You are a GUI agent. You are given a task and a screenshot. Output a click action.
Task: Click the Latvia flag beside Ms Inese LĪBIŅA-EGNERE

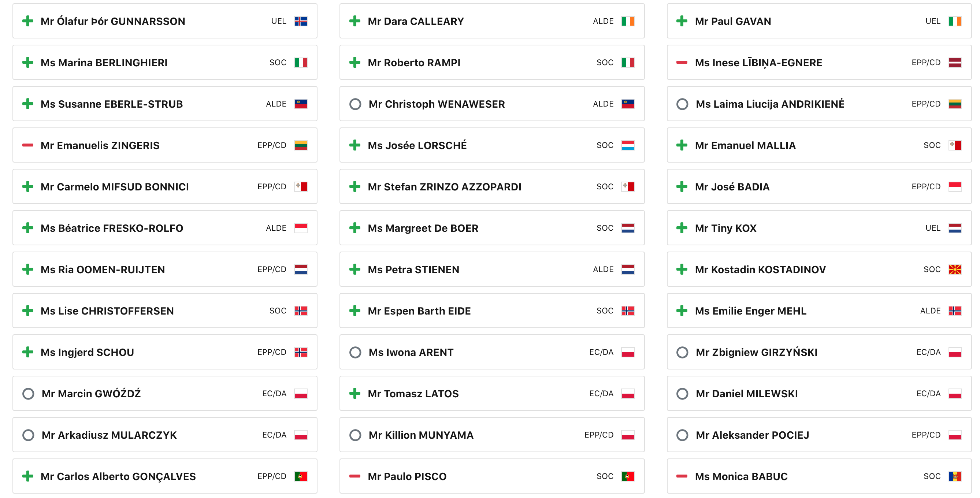pos(955,62)
